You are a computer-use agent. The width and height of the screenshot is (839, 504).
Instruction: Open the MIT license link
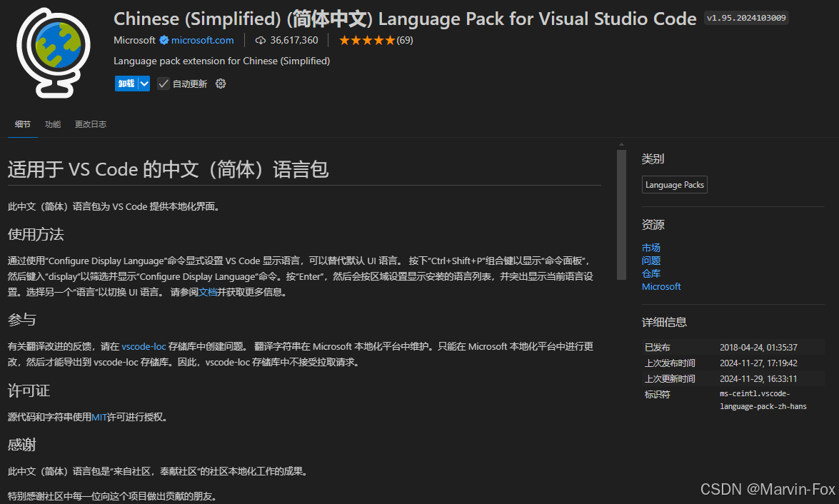point(99,417)
